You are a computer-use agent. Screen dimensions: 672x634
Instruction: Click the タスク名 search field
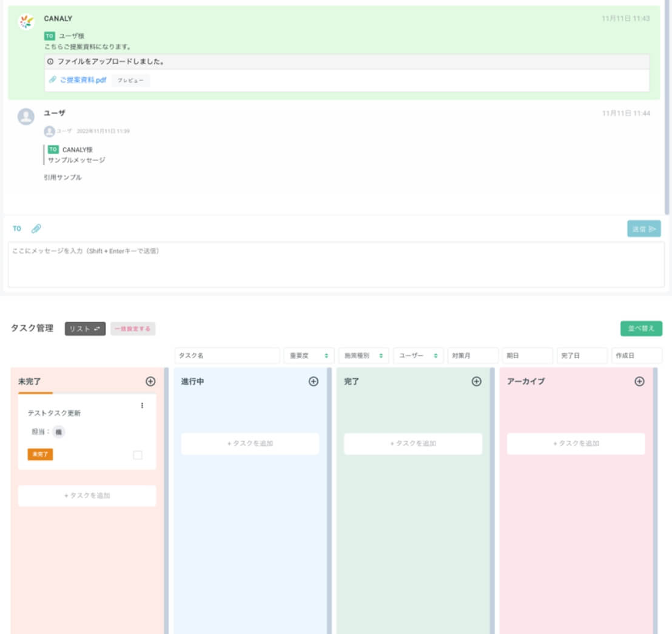click(x=227, y=356)
